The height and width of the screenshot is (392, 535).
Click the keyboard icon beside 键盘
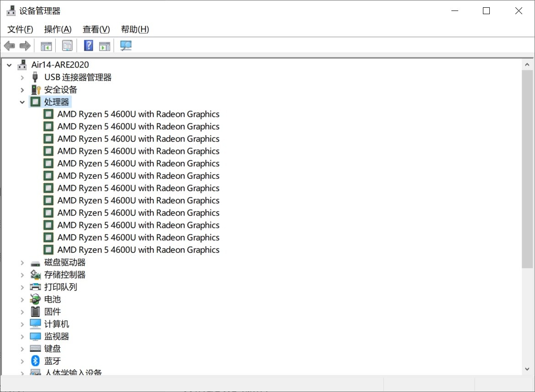tap(36, 348)
